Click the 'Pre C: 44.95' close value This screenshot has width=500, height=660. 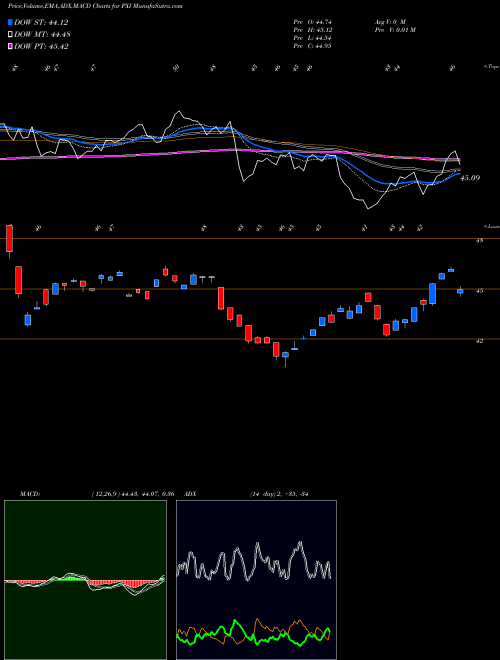tap(312, 46)
